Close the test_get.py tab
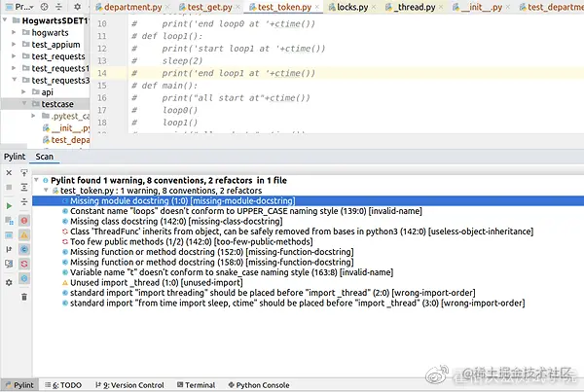This screenshot has height=392, width=584. (237, 7)
